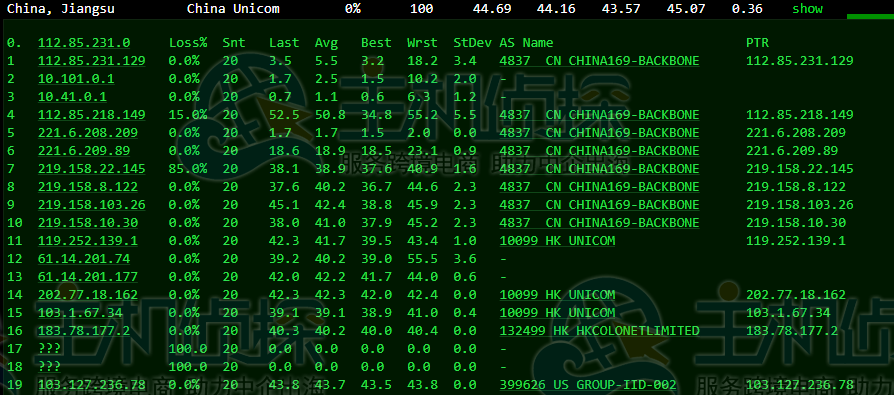Click hop 11 AS link 10099 HK UNICOM
This screenshot has height=395, width=894.
coord(557,241)
